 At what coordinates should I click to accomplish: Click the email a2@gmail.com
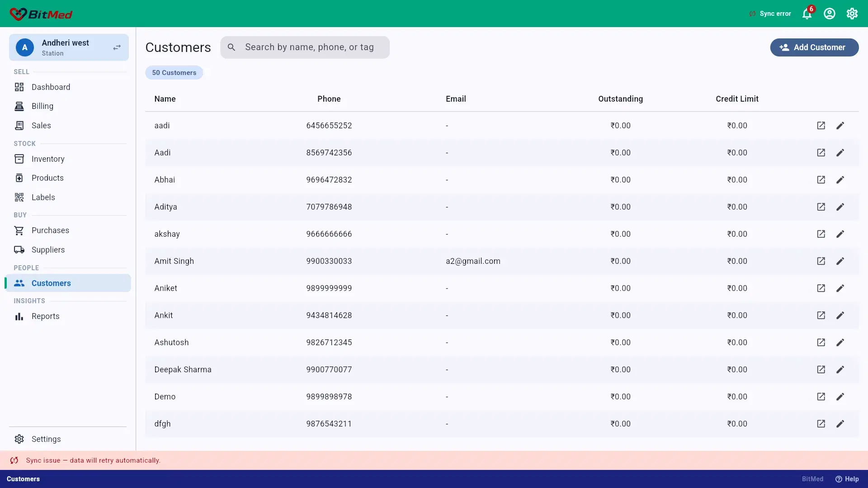click(473, 261)
